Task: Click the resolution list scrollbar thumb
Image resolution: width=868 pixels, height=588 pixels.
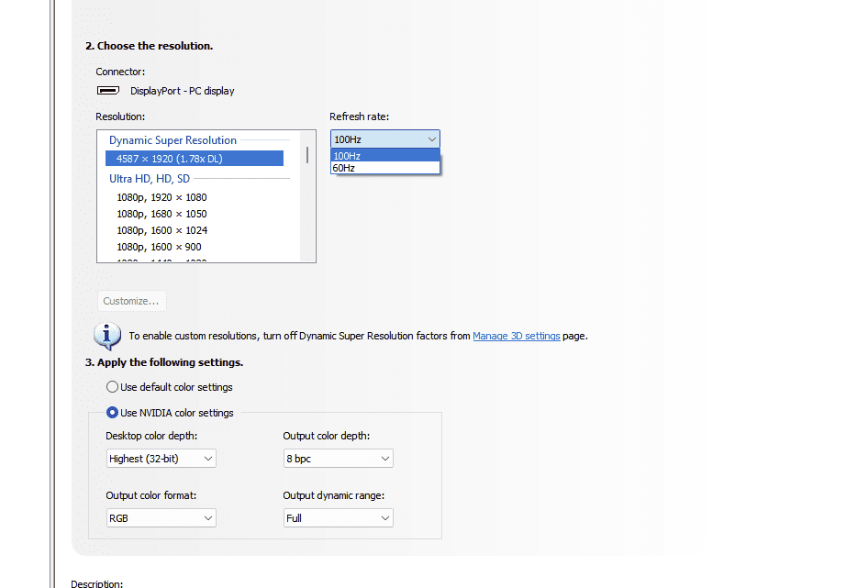Action: [x=307, y=154]
